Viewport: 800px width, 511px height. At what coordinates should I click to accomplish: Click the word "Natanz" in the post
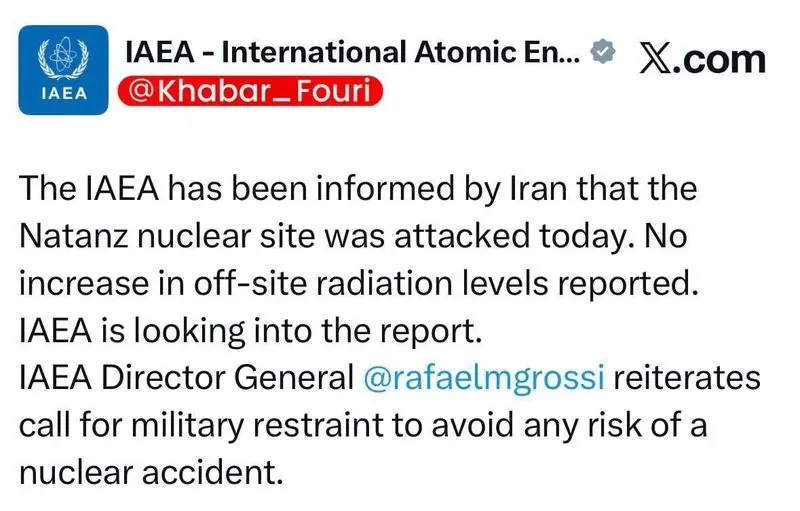[71, 237]
